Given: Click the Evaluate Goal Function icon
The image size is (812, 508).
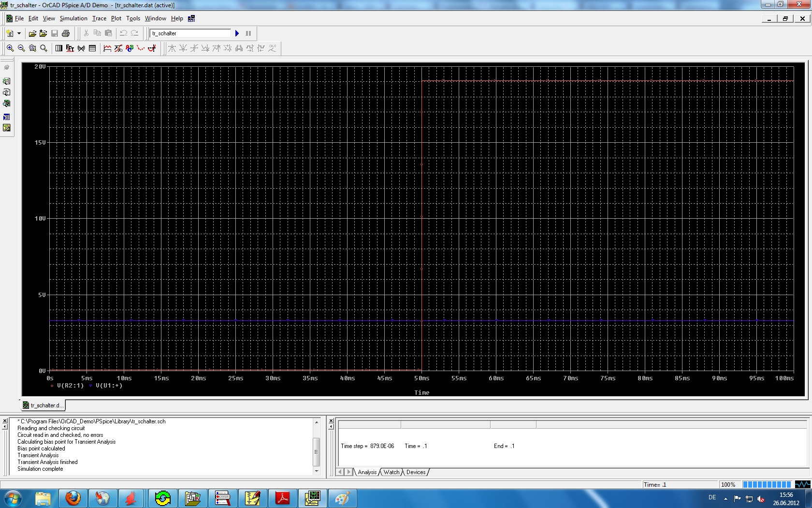Looking at the screenshot, I should point(118,48).
